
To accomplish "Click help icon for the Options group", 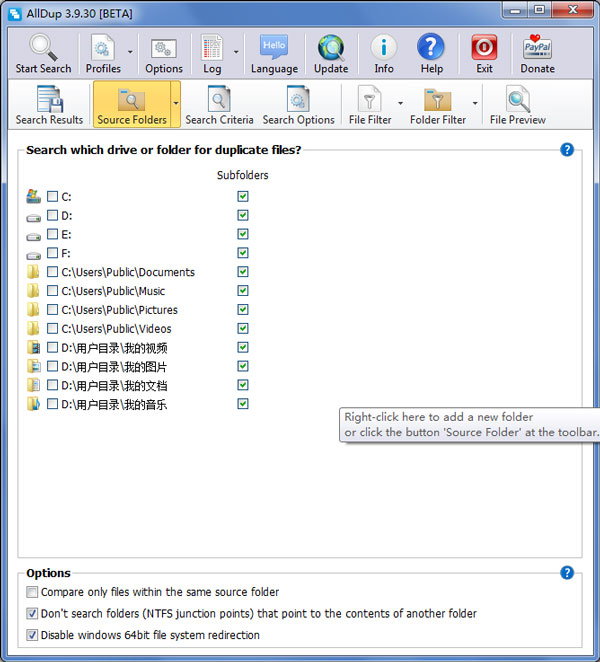I will point(567,573).
